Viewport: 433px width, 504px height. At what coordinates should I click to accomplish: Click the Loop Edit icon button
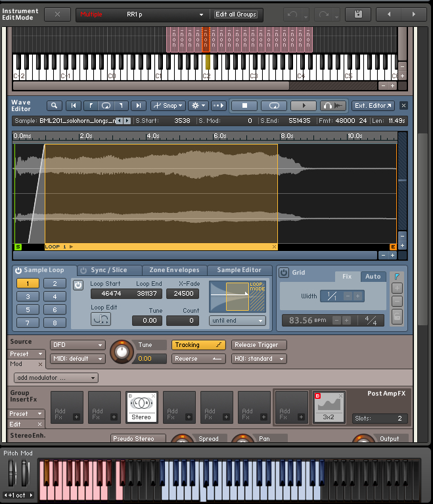(101, 319)
